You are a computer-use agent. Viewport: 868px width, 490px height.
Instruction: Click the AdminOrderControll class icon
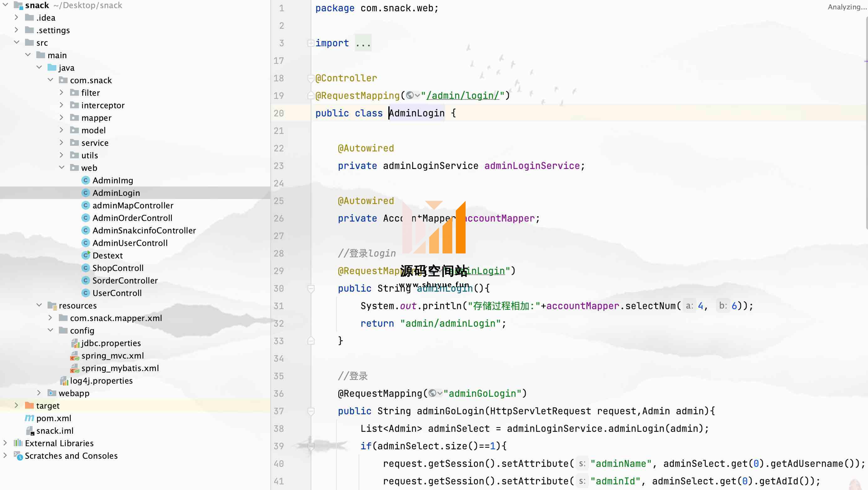(x=86, y=218)
